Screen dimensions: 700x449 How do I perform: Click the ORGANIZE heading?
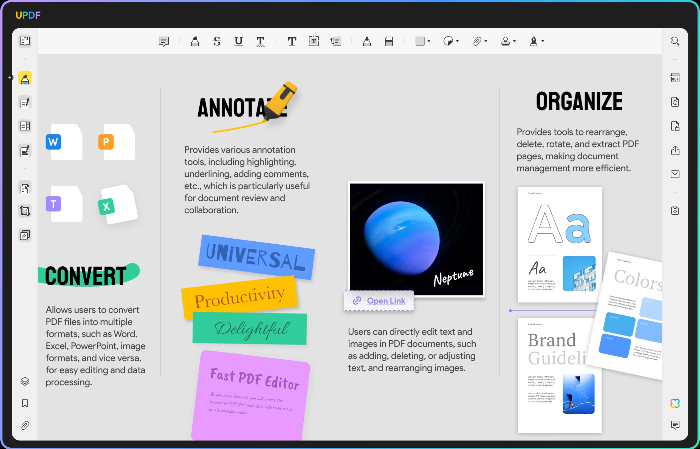pos(579,101)
